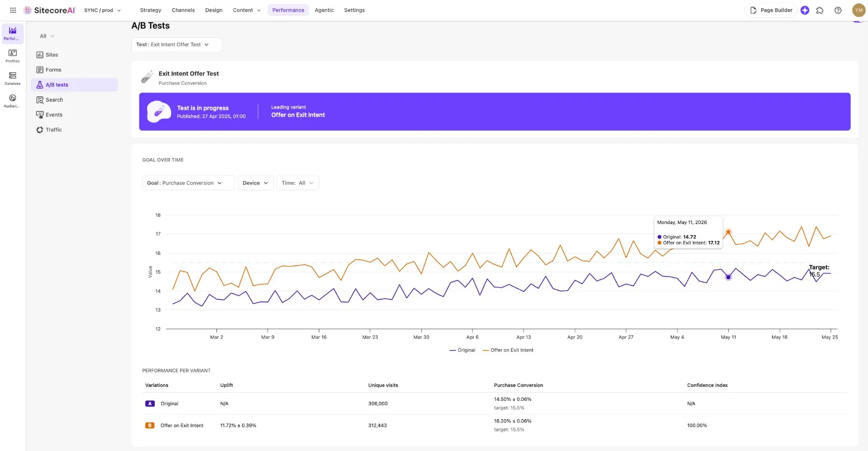Image resolution: width=868 pixels, height=451 pixels.
Task: Go to the Agentic tab
Action: [324, 10]
